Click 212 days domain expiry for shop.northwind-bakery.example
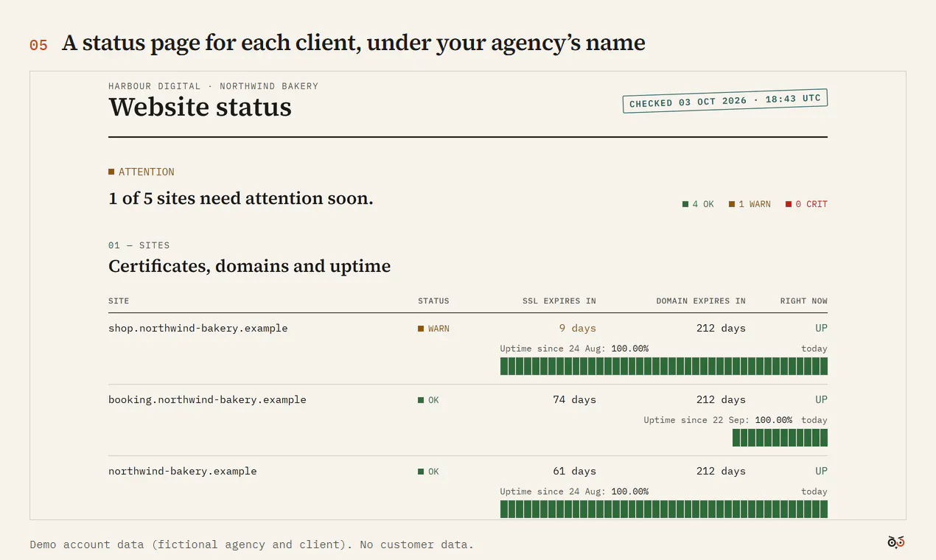 (721, 328)
